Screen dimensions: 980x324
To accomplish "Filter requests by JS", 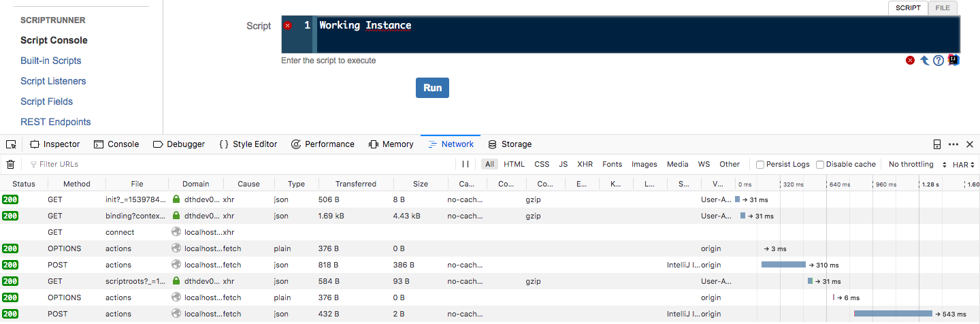I will coord(563,164).
